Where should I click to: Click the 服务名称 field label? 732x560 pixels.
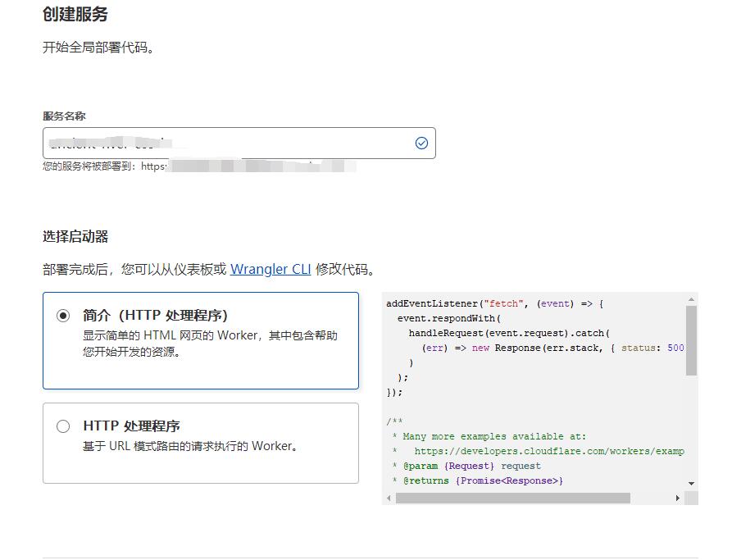tap(64, 116)
